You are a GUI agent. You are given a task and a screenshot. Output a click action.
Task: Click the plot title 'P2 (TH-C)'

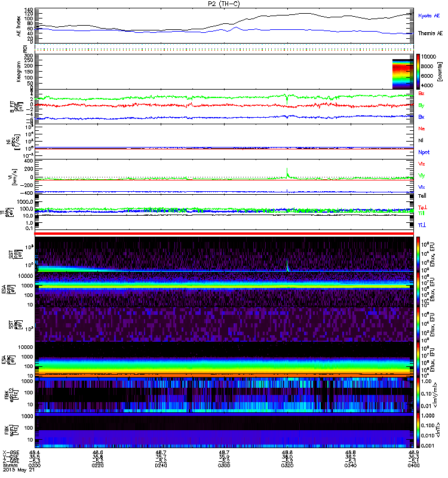click(x=223, y=4)
